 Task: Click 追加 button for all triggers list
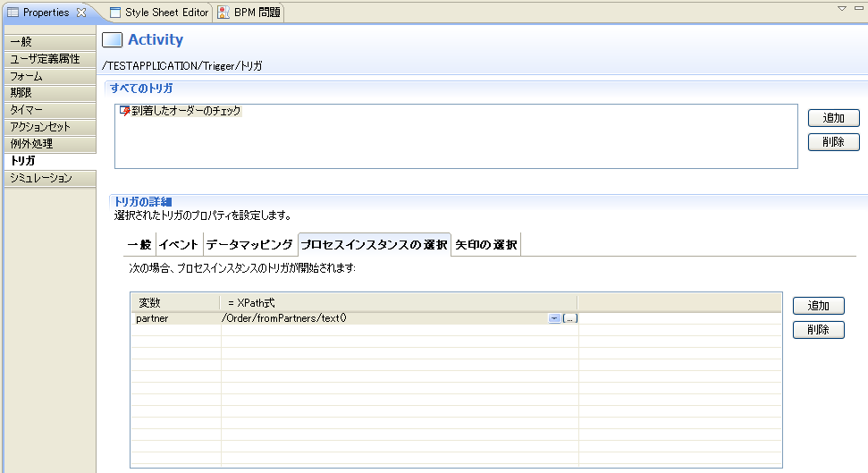coord(833,118)
